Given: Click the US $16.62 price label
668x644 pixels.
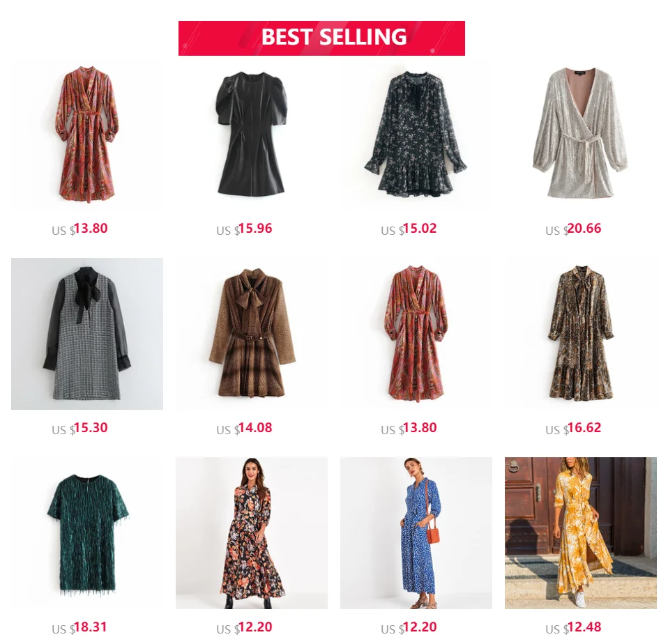Looking at the screenshot, I should click(573, 428).
